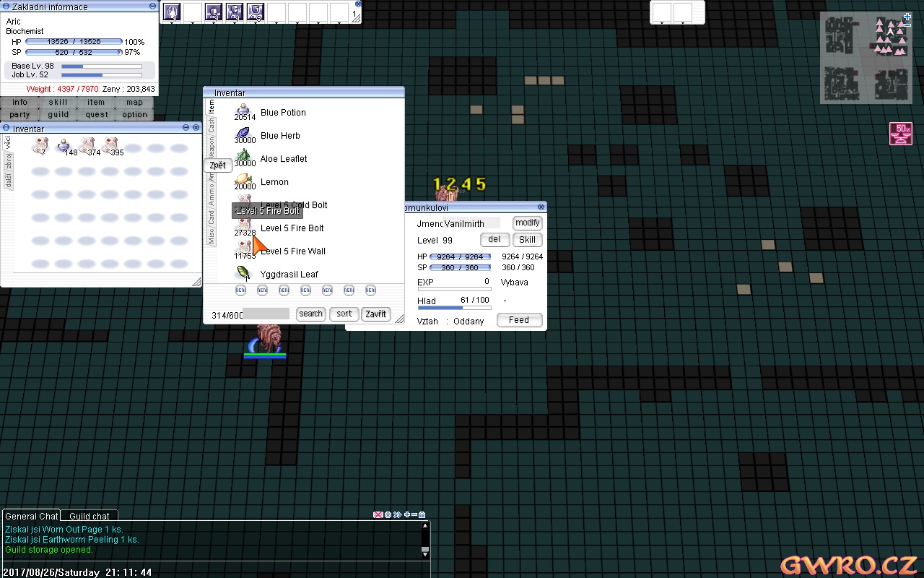Open arrow under right slot of top-right bar
This screenshot has width=924, height=578.
[683, 22]
